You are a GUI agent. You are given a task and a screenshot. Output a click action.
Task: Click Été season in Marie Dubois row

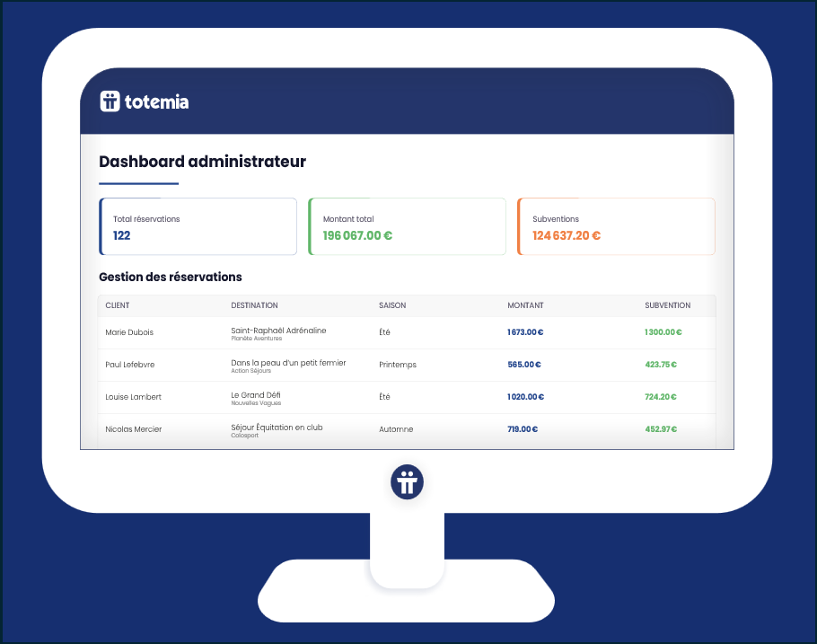384,332
